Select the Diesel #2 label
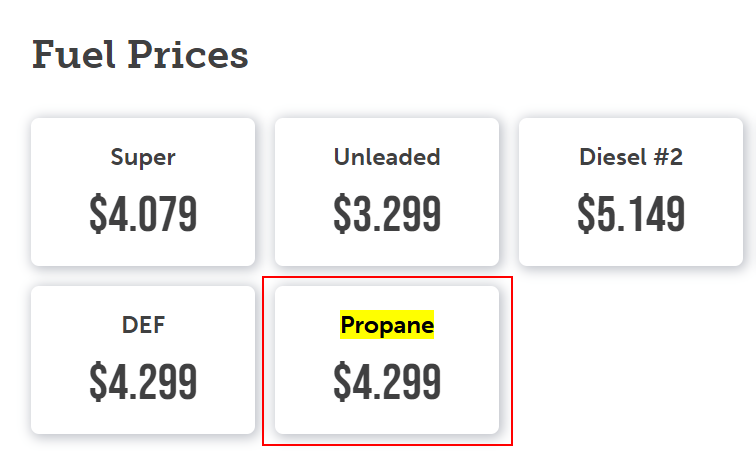Viewport: 756px width, 451px height. [x=631, y=157]
